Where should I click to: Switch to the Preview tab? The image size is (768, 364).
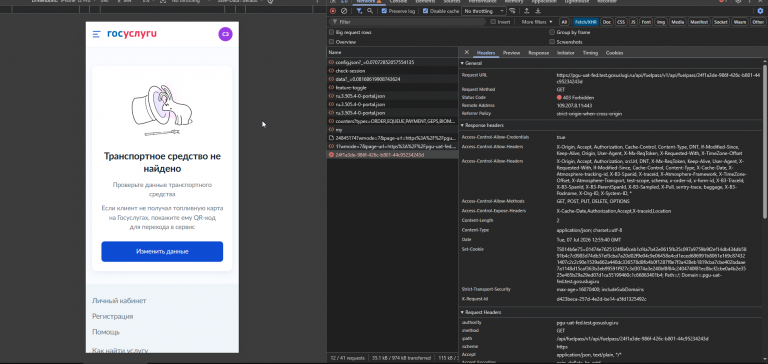[x=511, y=53]
